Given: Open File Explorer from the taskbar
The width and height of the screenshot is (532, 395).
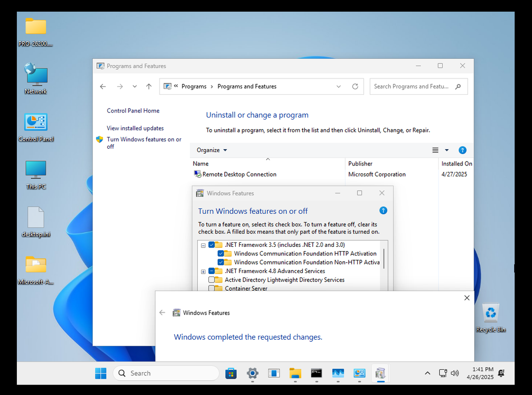Looking at the screenshot, I should coord(295,373).
